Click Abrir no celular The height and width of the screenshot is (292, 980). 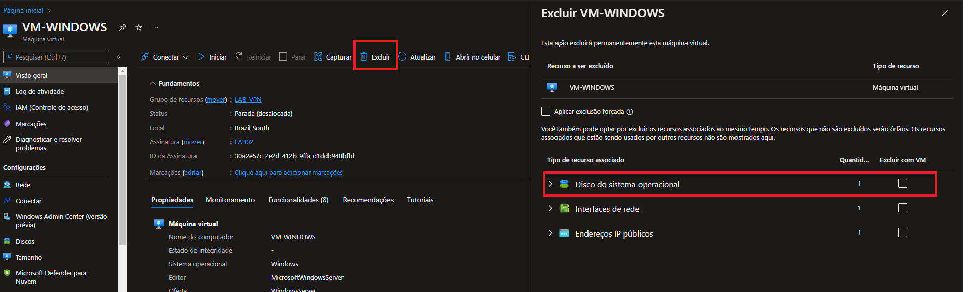[x=472, y=57]
